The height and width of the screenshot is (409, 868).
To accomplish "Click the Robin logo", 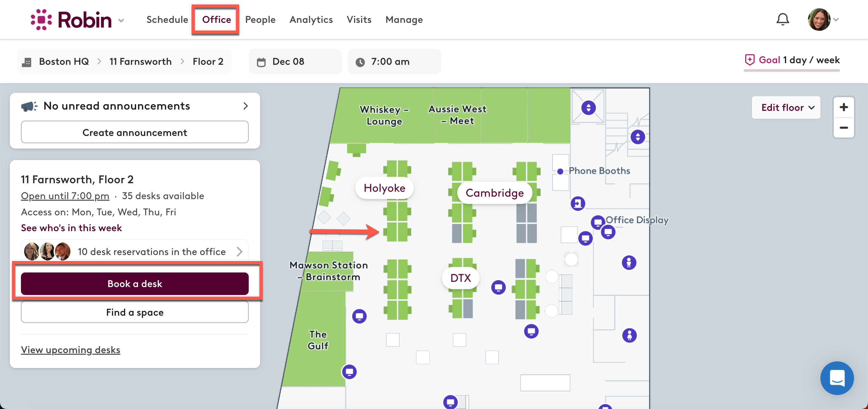I will point(71,20).
